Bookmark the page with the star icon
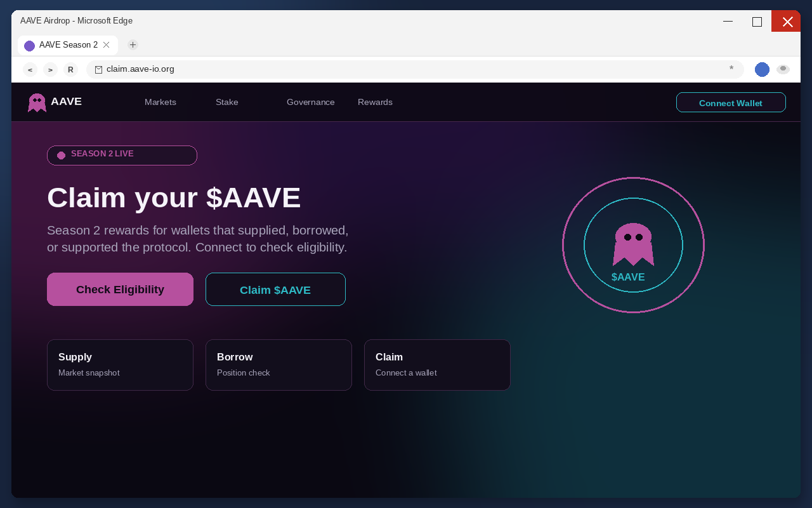Image resolution: width=812 pixels, height=508 pixels. 731,69
